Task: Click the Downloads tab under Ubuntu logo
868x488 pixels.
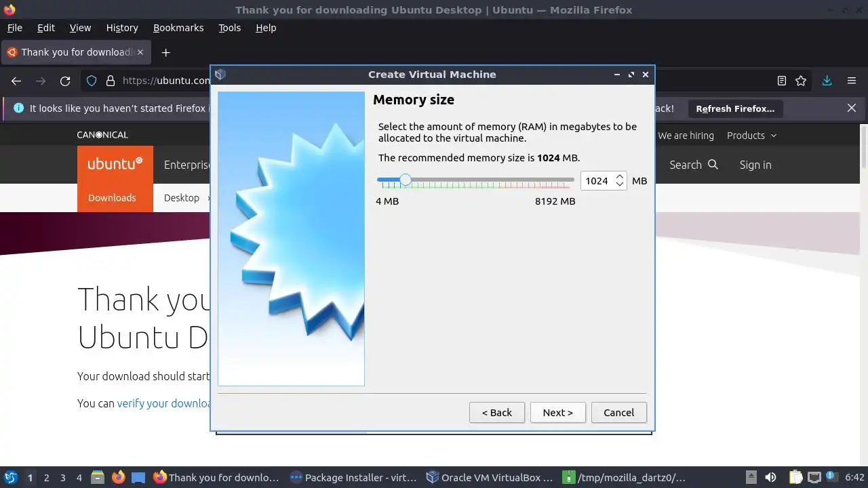Action: click(112, 198)
